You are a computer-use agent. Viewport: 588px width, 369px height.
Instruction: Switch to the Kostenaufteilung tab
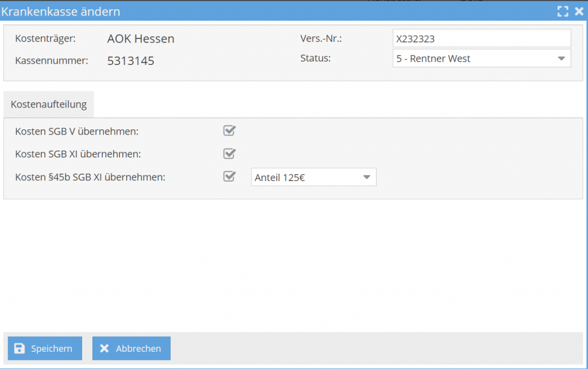[49, 105]
